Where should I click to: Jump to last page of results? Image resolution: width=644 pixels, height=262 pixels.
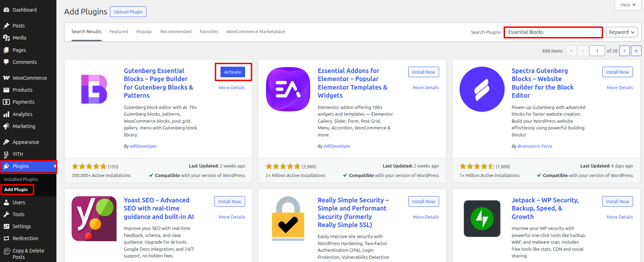(x=636, y=51)
